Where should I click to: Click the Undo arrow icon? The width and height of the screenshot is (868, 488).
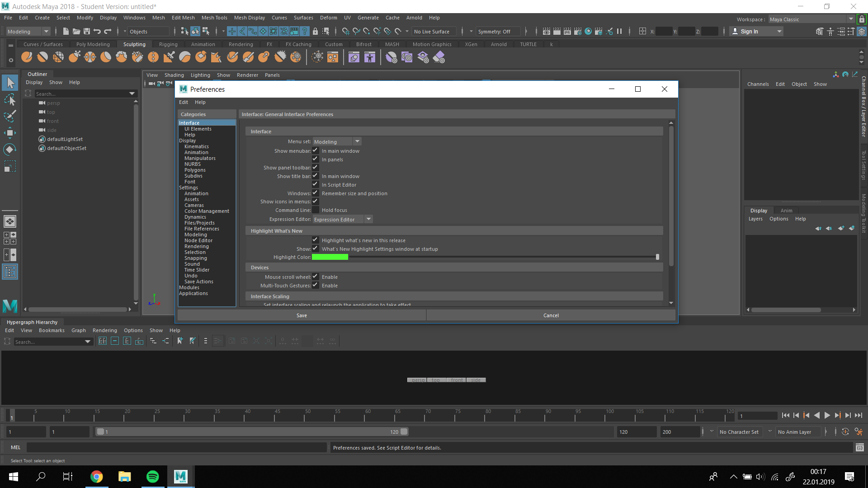pos(97,31)
